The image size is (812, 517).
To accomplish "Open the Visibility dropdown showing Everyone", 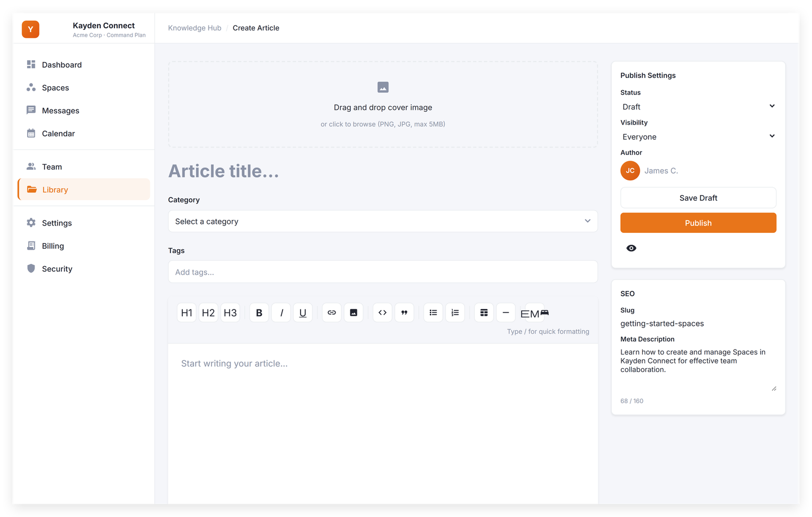I will tap(698, 136).
